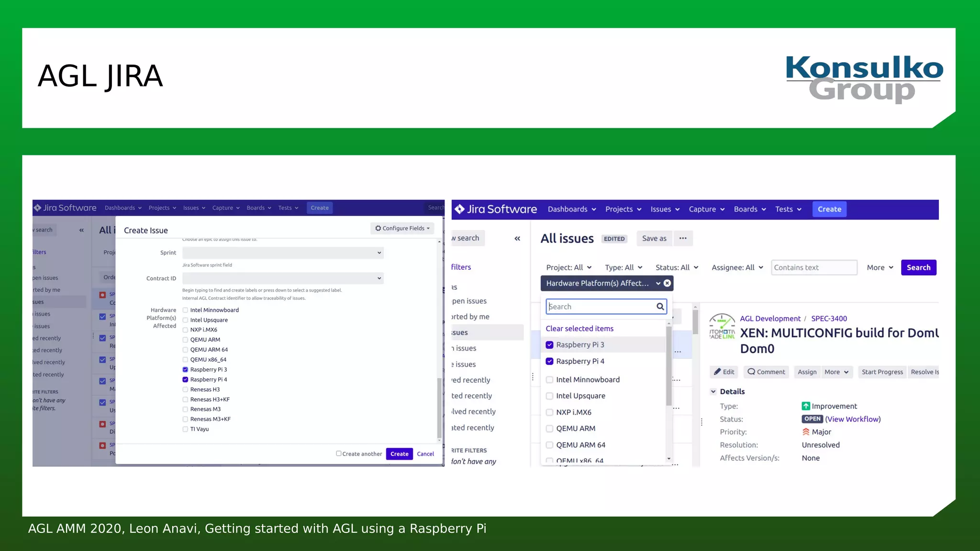Open Issues menu in right Jira window
This screenshot has width=980, height=551.
pyautogui.click(x=665, y=209)
